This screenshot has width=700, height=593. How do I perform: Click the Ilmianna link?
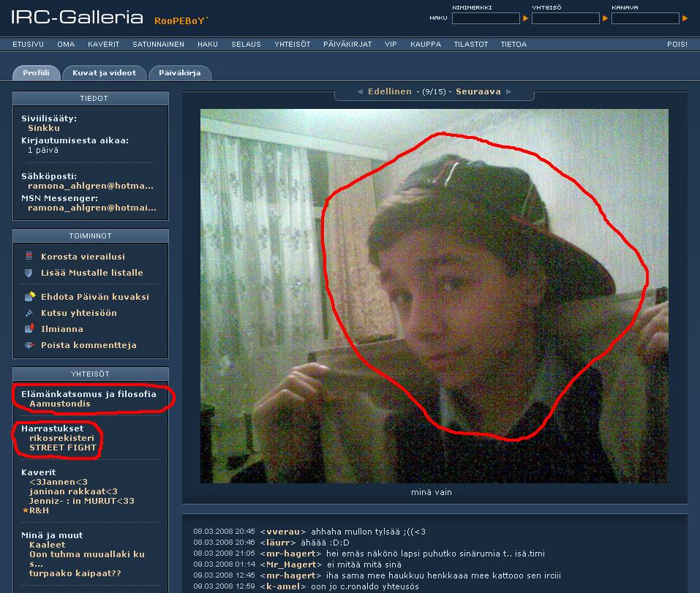(62, 329)
